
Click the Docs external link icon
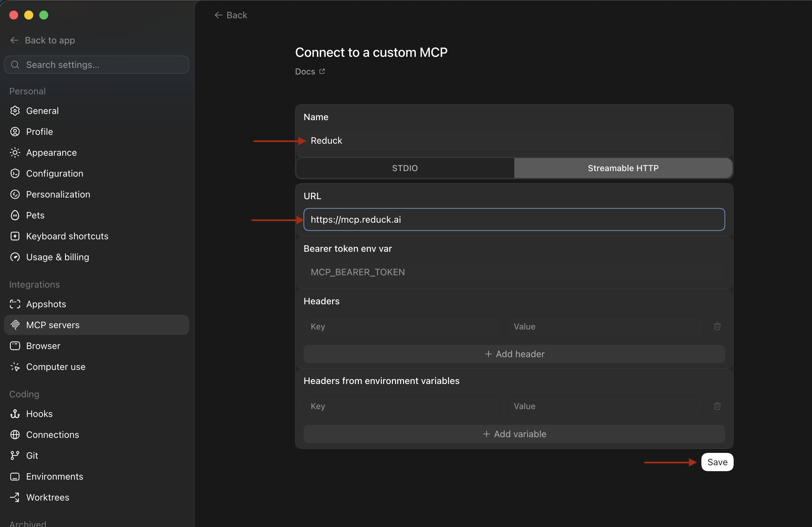[322, 71]
